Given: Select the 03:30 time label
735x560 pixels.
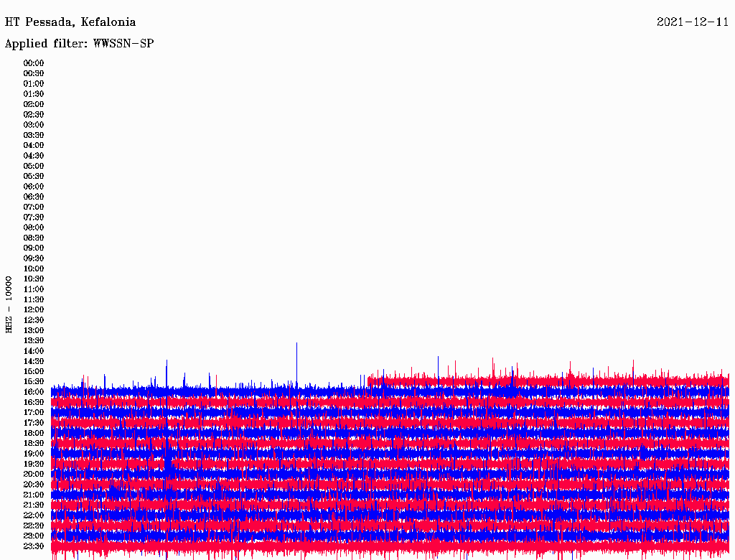Looking at the screenshot, I should 34,135.
